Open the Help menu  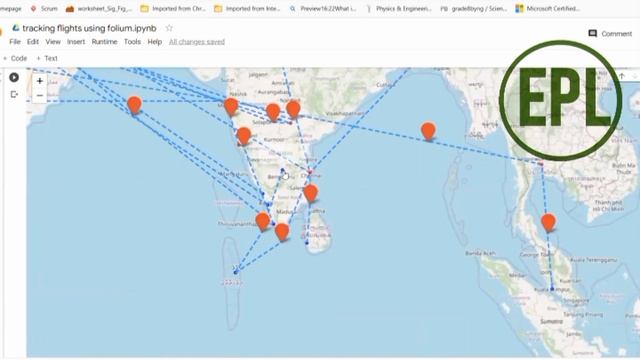click(x=155, y=42)
